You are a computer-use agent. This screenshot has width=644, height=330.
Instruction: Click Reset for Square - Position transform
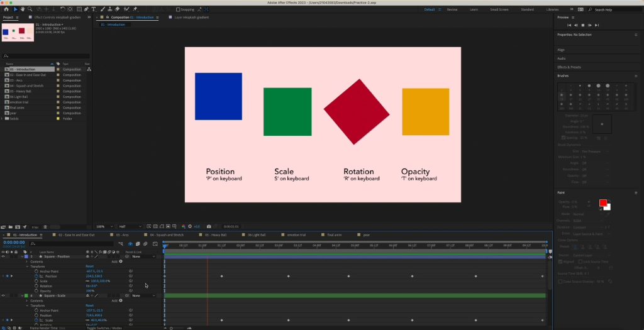point(89,267)
